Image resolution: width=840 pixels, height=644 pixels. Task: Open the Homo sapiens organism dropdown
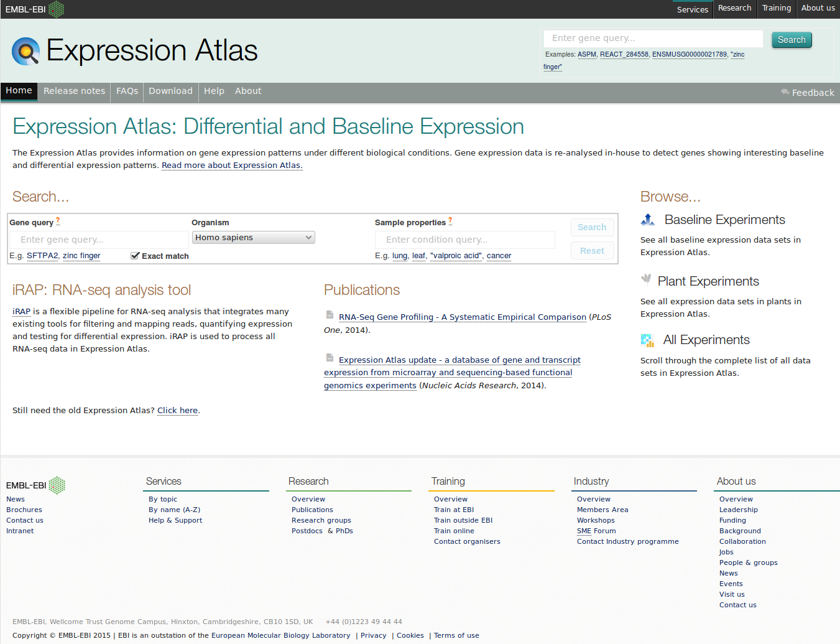tap(253, 238)
